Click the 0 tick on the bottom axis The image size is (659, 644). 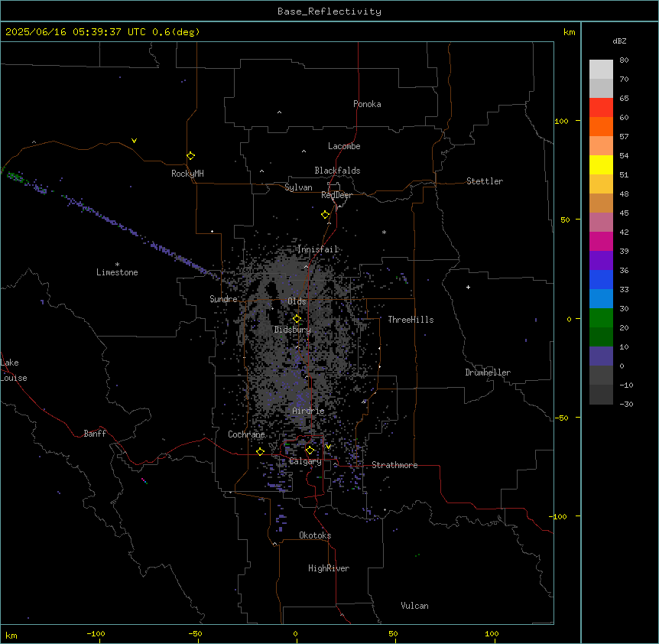pos(295,633)
